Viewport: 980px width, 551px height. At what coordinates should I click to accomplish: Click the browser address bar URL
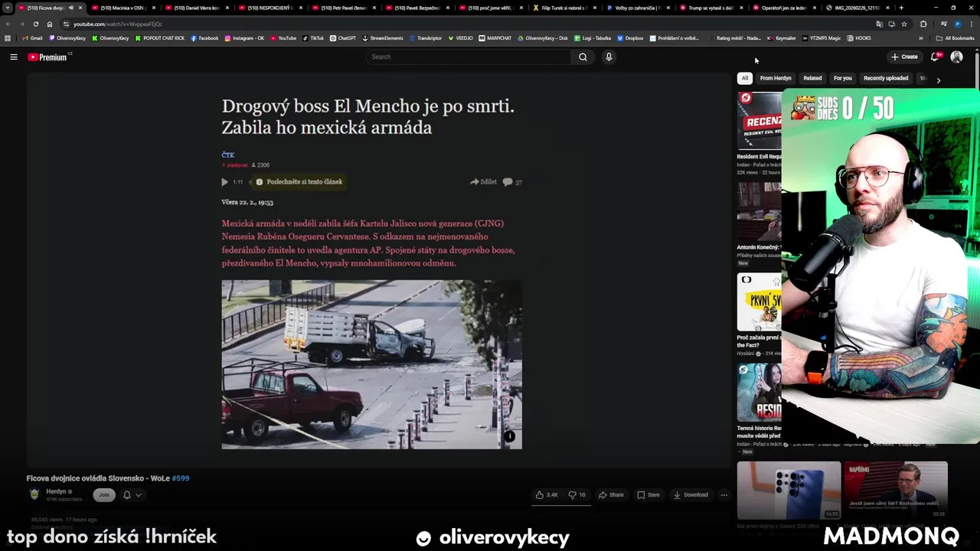coord(118,24)
